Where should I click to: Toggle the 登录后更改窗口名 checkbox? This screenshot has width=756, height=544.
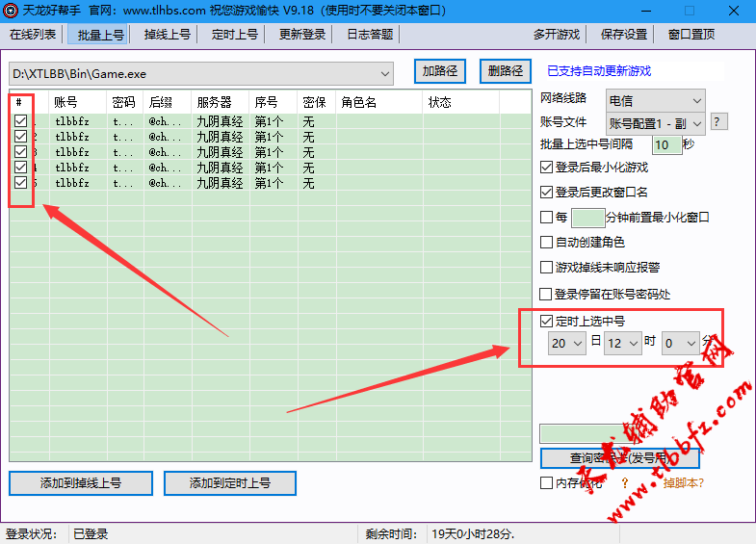547,193
